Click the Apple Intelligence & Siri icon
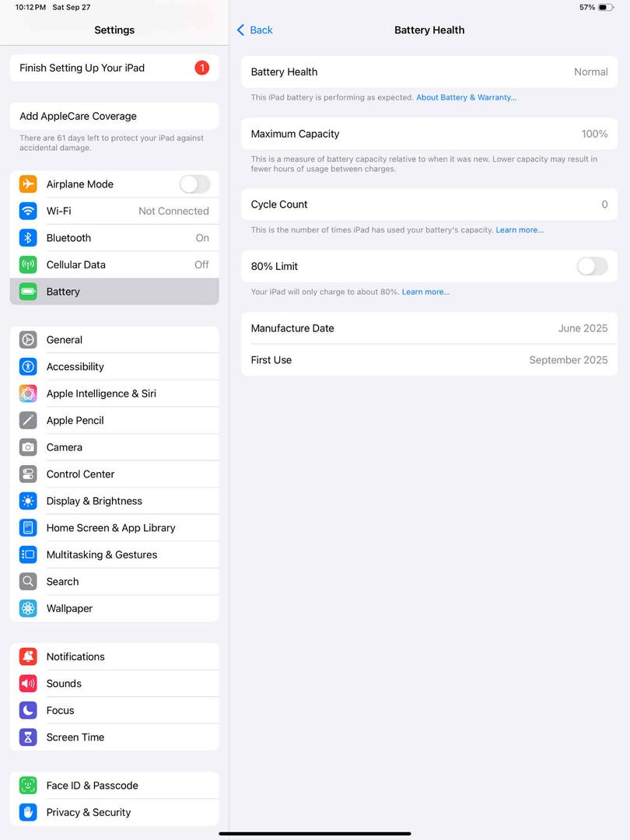630x840 pixels. 28,394
